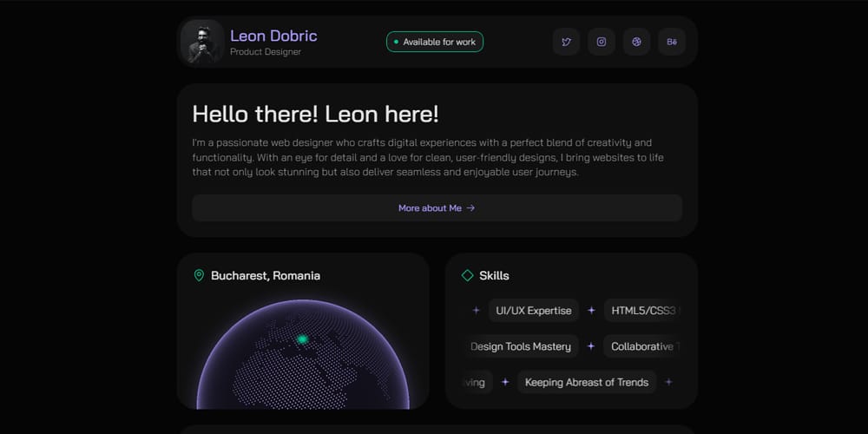Select the HTML5/CSS3 skill tag
The image size is (868, 434).
point(643,310)
